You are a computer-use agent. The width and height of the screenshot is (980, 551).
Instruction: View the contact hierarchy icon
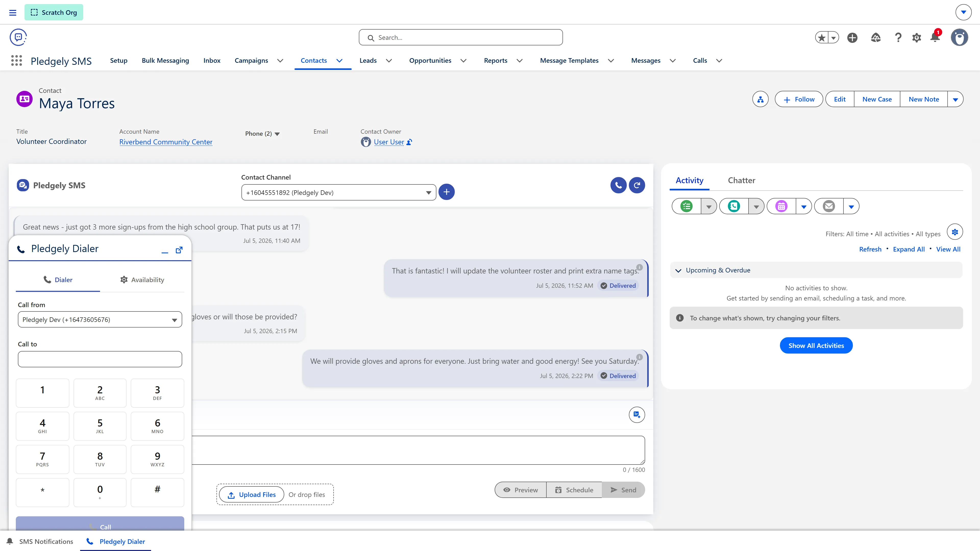(x=761, y=99)
